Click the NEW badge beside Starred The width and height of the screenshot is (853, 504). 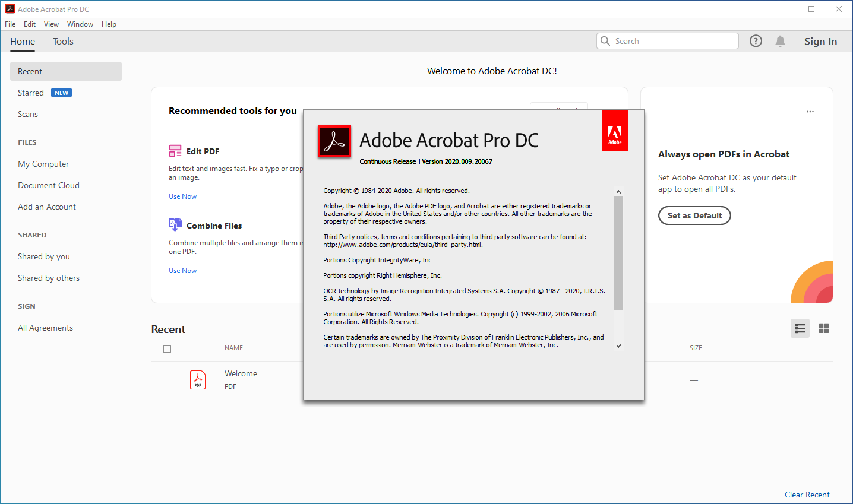[62, 93]
